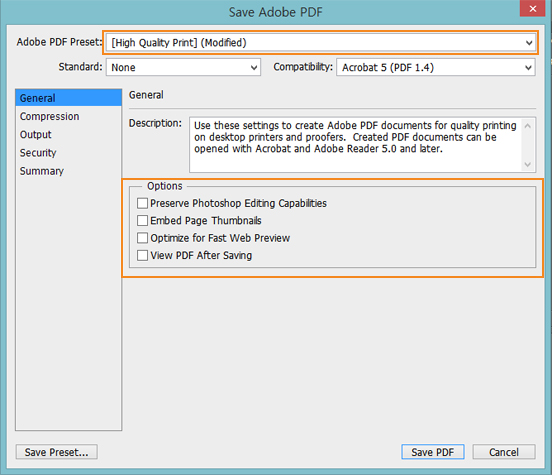Click the Save PDF button
The image size is (552, 475).
(x=433, y=452)
